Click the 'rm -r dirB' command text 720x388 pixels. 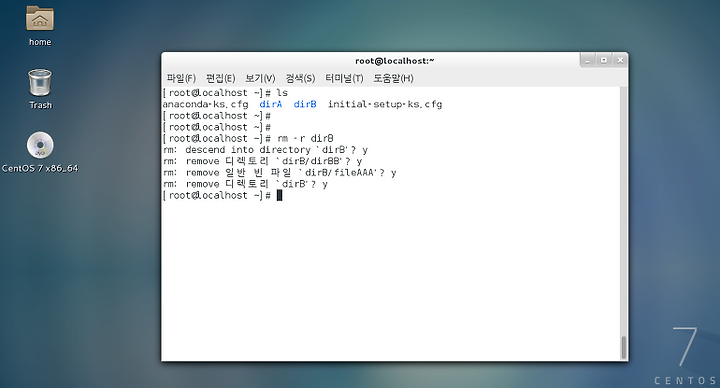point(305,139)
